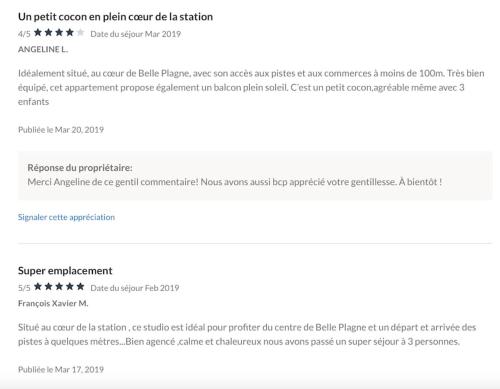This screenshot has width=500, height=389.
Task: Click 'Publiée le Mar 20, 2019' date
Action: 61,130
